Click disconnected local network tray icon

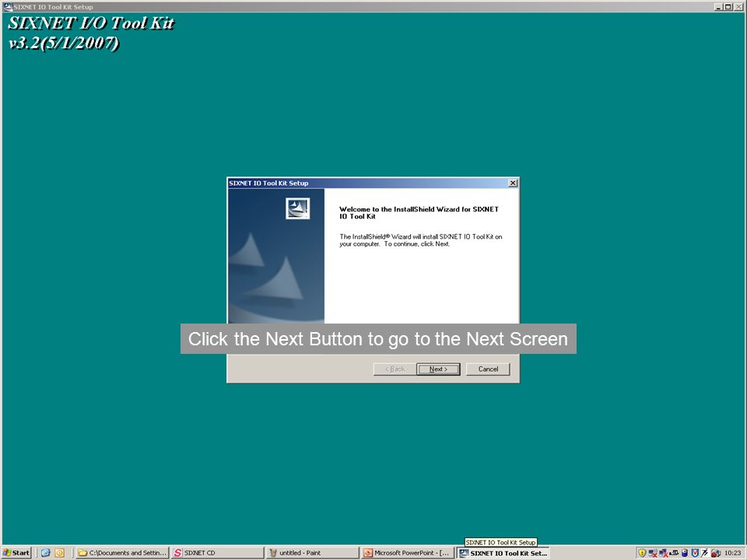point(664,553)
